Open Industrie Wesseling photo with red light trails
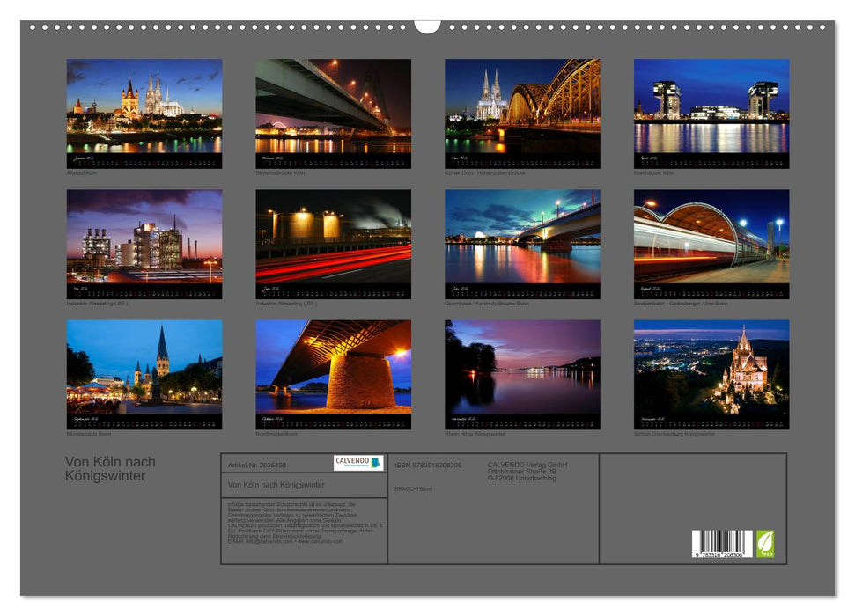 pos(333,238)
